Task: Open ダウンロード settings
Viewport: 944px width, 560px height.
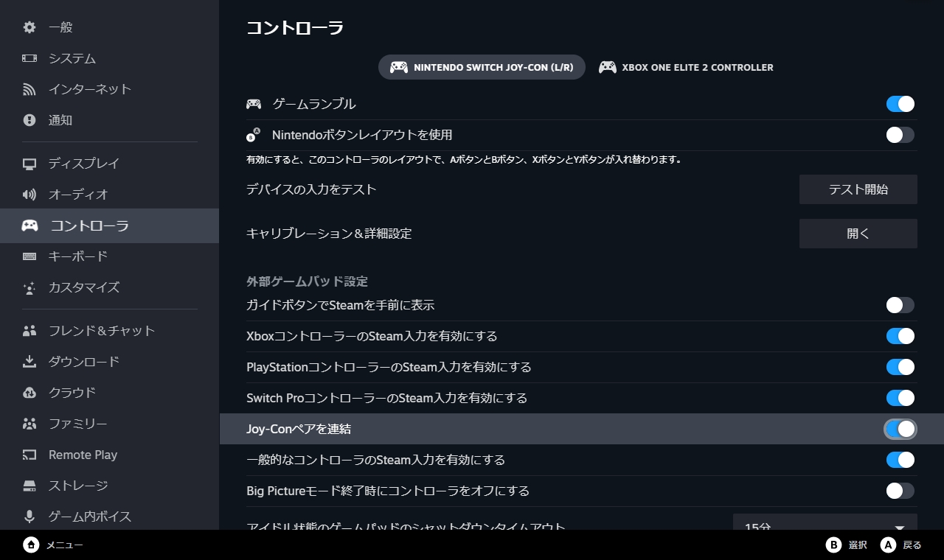Action: (109, 362)
